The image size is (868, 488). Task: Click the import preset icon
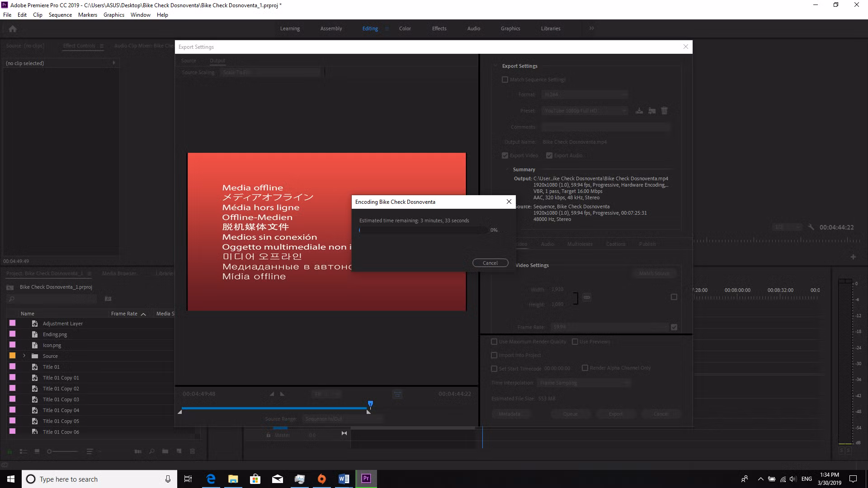coord(651,111)
